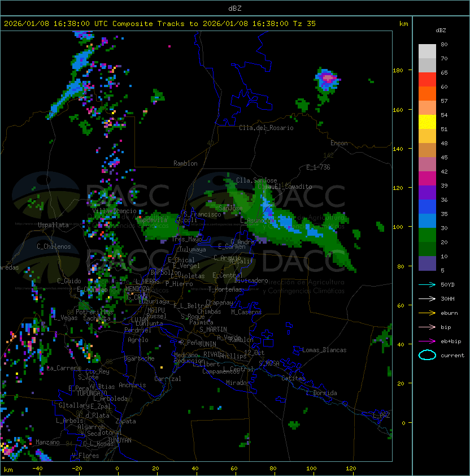Pick the bright green 30–20 dBZ swatch
The height and width of the screenshot is (476, 470).
click(427, 235)
